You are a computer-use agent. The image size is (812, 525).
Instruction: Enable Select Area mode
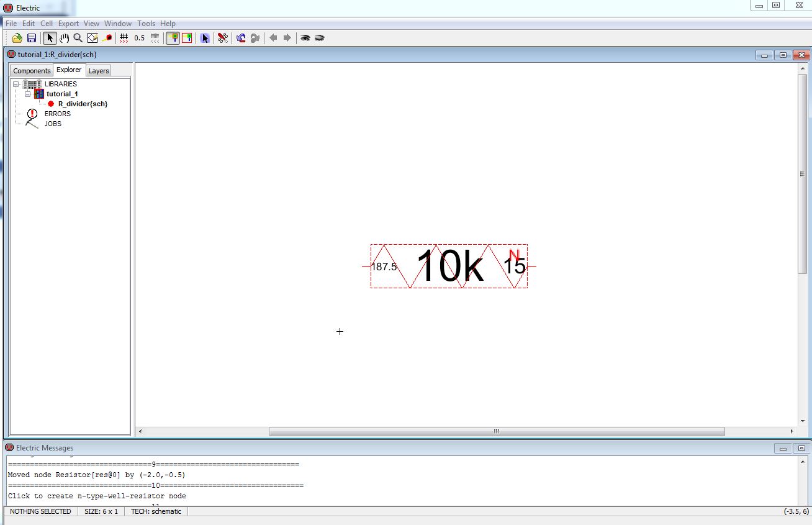point(187,38)
